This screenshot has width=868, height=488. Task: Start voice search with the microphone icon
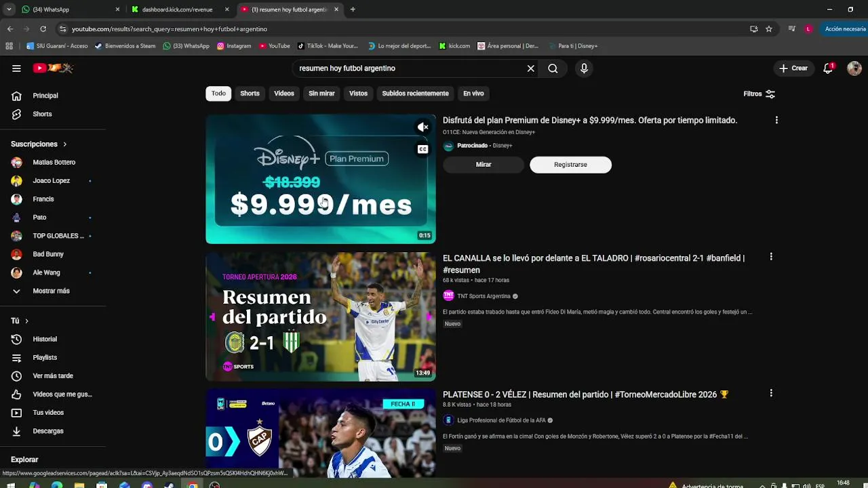(x=584, y=68)
